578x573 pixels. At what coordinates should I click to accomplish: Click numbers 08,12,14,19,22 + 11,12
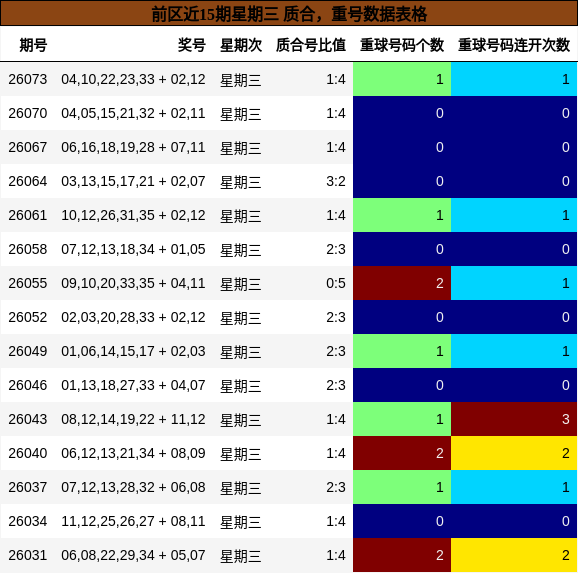coord(133,419)
